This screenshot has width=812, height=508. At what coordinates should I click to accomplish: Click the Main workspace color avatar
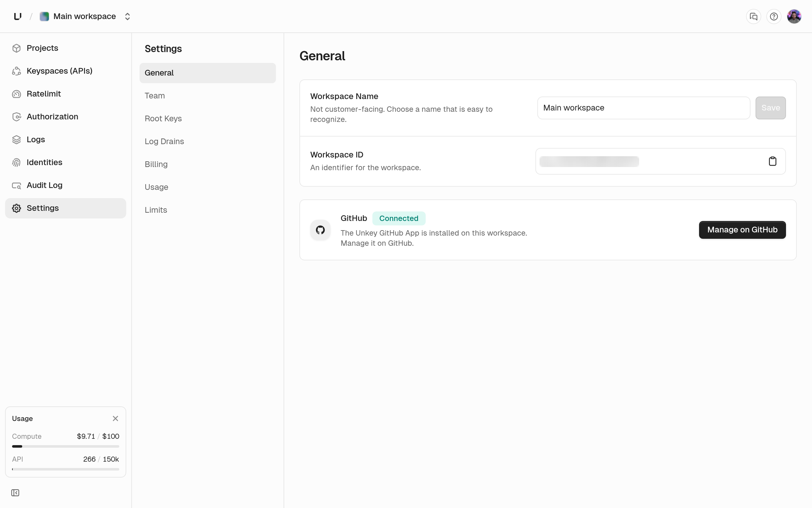tap(44, 16)
